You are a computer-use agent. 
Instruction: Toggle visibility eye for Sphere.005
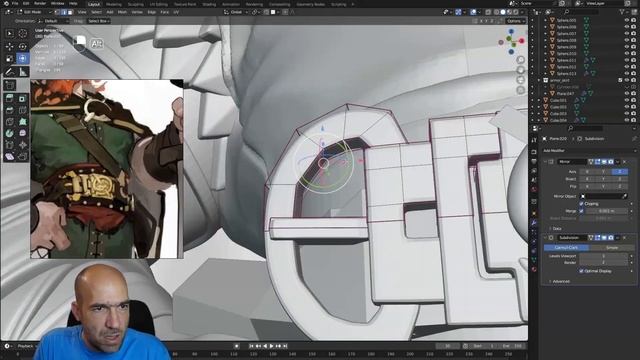click(627, 20)
